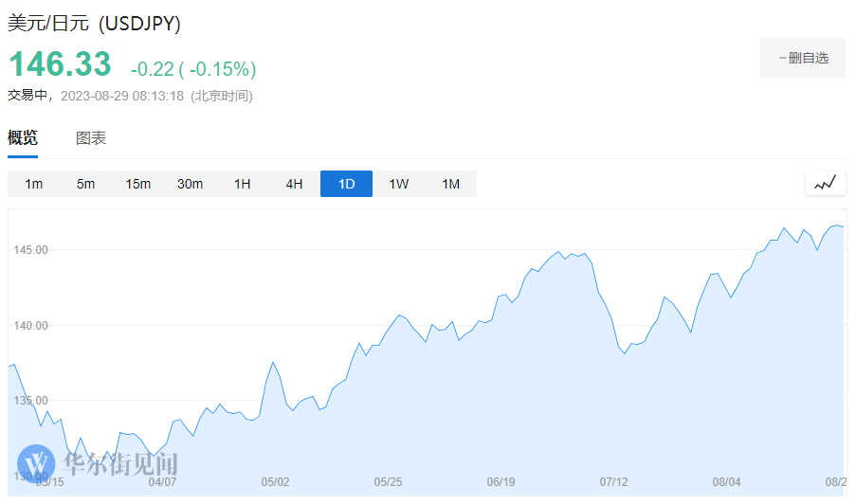Click the 05/02 date on x-axis

(x=275, y=482)
